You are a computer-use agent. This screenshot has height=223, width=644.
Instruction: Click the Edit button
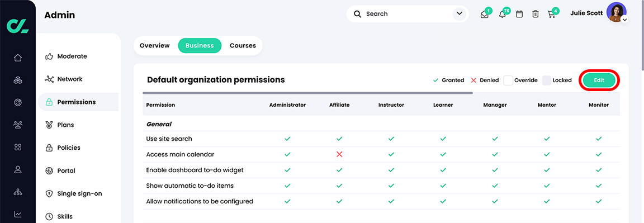coord(599,80)
